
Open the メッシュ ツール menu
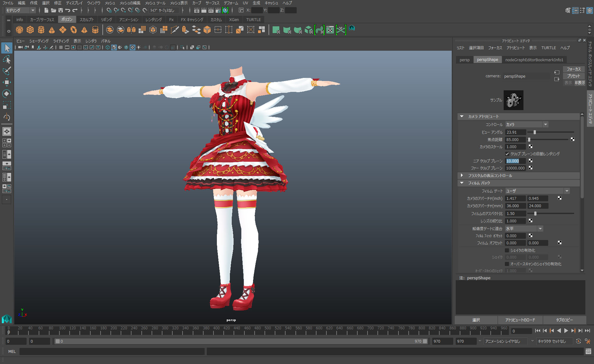point(155,3)
